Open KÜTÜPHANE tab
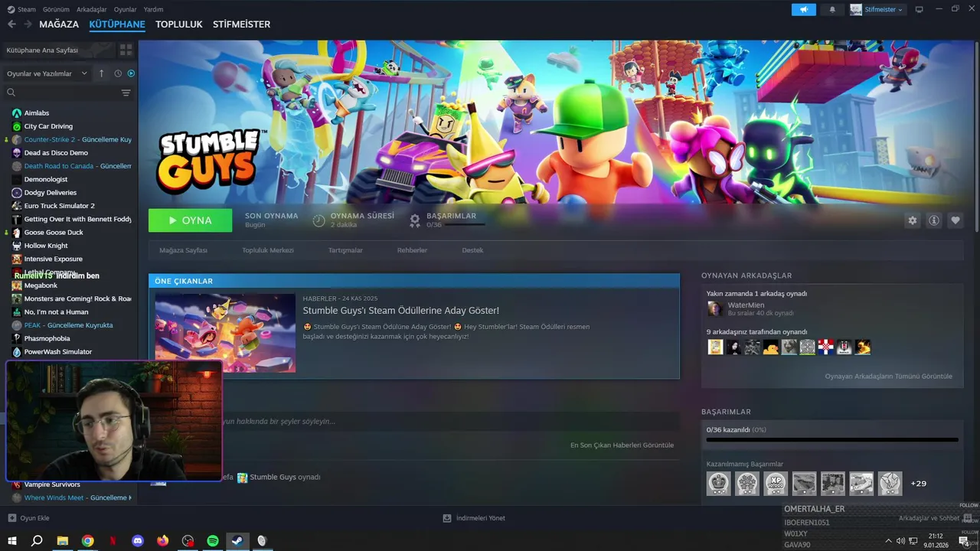Viewport: 980px width, 551px height. (x=117, y=24)
